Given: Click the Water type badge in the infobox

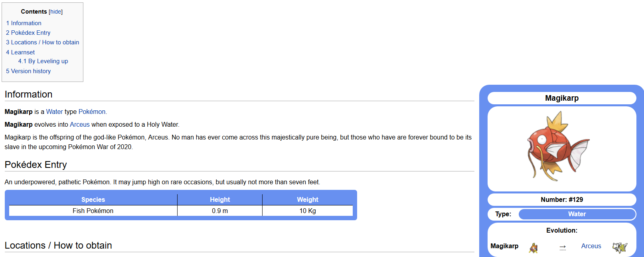Looking at the screenshot, I should 577,214.
